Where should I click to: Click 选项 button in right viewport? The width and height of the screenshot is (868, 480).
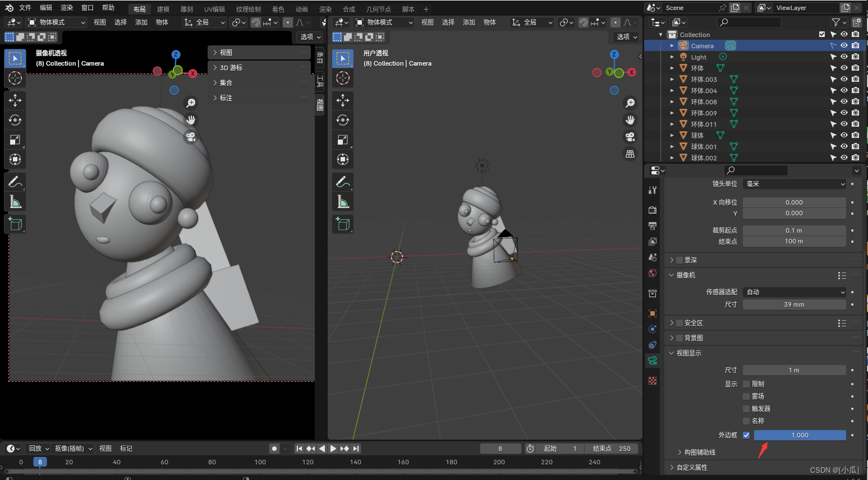(627, 37)
